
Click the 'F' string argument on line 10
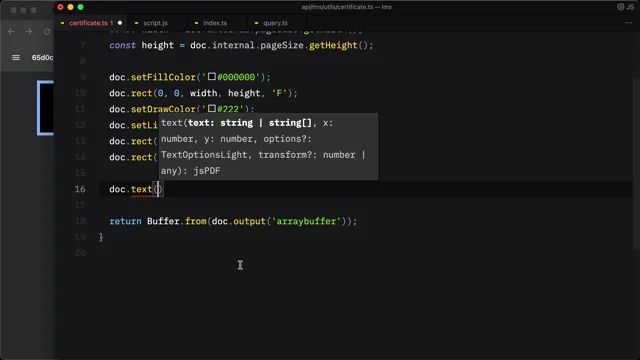coord(280,93)
